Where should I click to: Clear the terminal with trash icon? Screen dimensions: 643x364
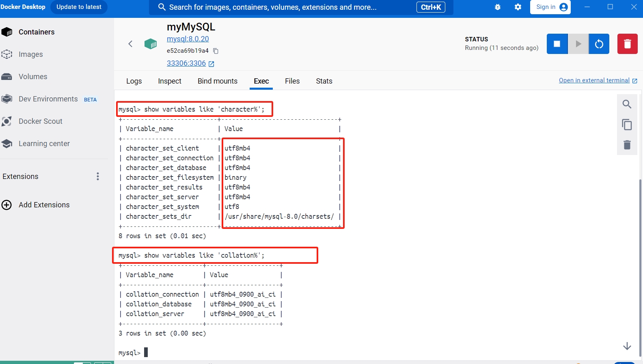[x=627, y=145]
